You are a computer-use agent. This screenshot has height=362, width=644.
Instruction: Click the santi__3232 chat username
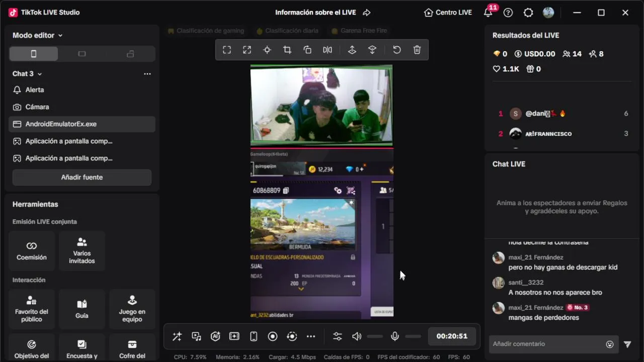(x=526, y=283)
